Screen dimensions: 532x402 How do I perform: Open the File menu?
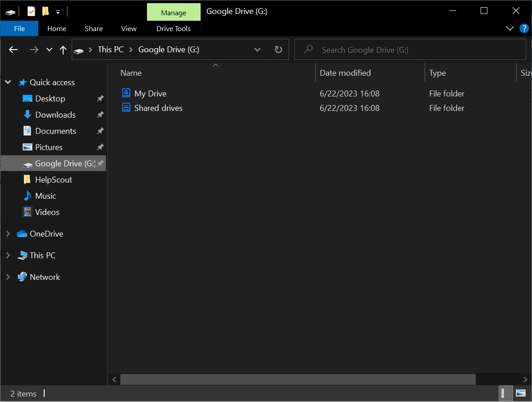coord(19,28)
